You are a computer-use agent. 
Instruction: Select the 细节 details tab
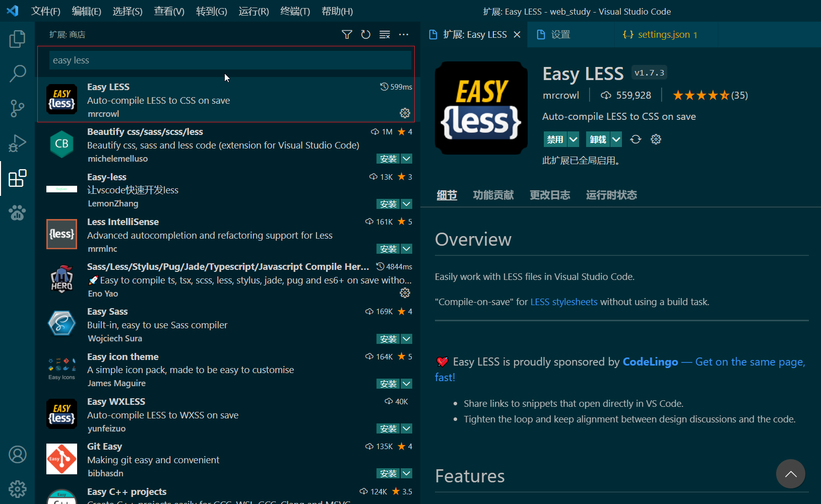pyautogui.click(x=447, y=195)
